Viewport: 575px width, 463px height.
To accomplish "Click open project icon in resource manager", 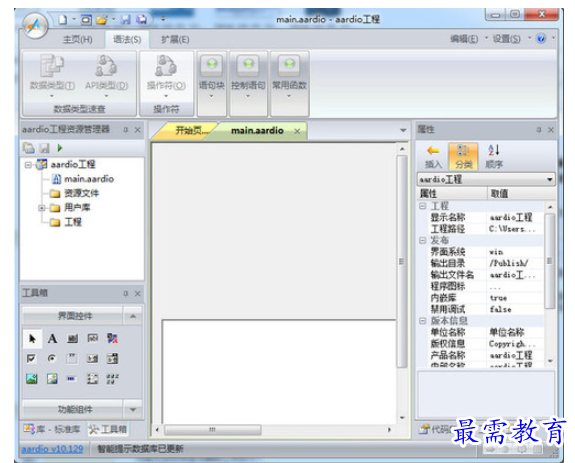I will coord(29,148).
